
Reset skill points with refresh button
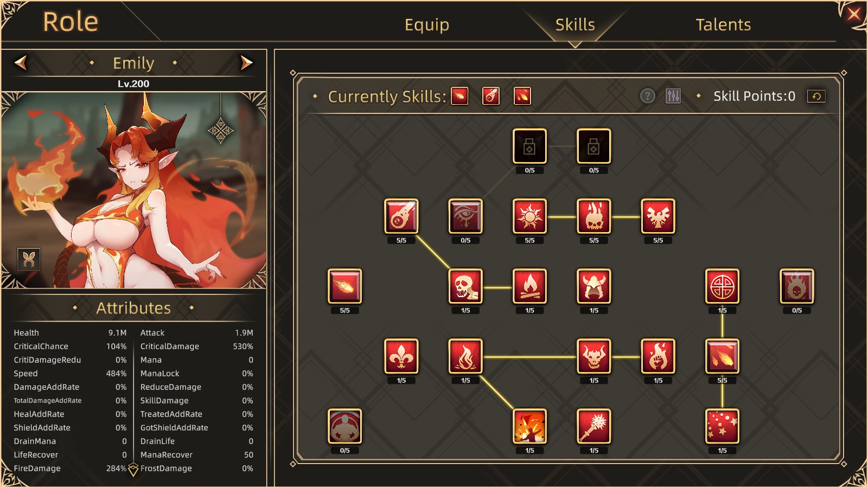816,96
